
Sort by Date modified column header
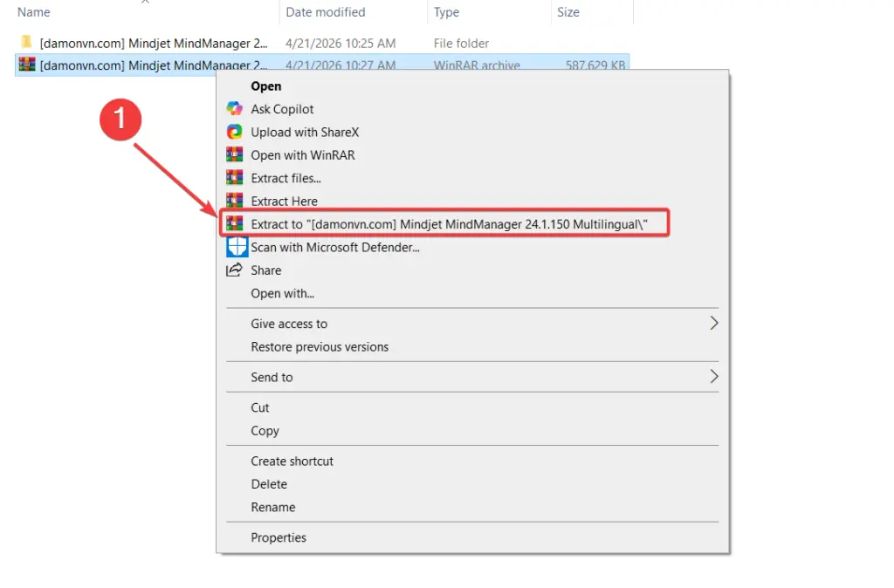click(x=326, y=12)
